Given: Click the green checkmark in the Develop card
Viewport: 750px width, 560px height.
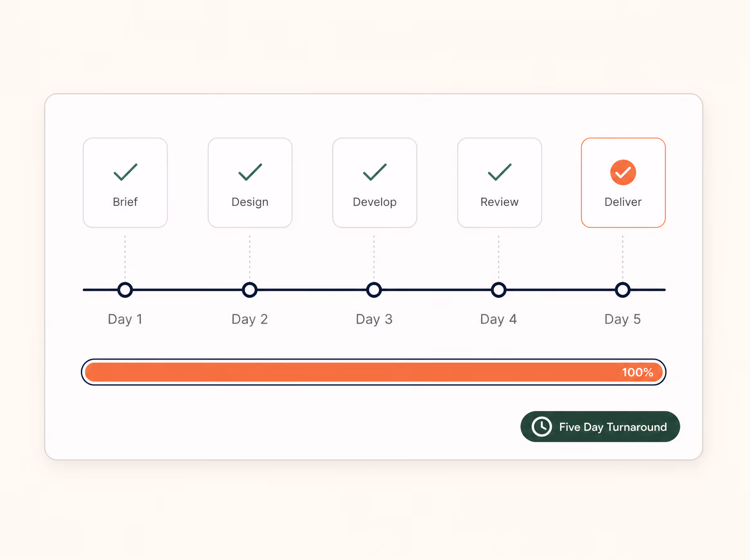Looking at the screenshot, I should [x=374, y=172].
